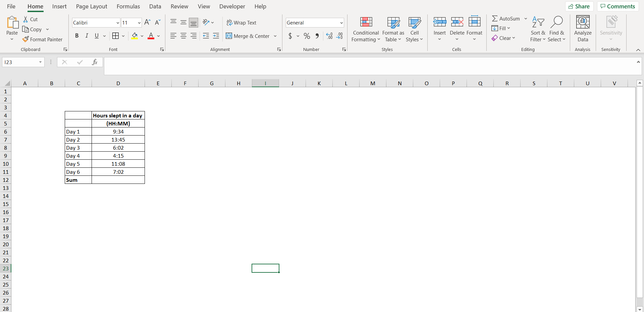Click the Comma Style icon

point(317,36)
